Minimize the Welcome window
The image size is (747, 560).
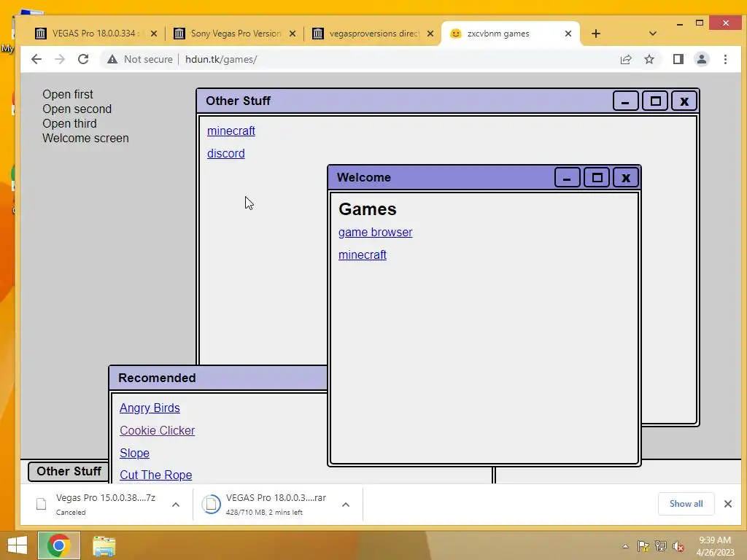(567, 178)
